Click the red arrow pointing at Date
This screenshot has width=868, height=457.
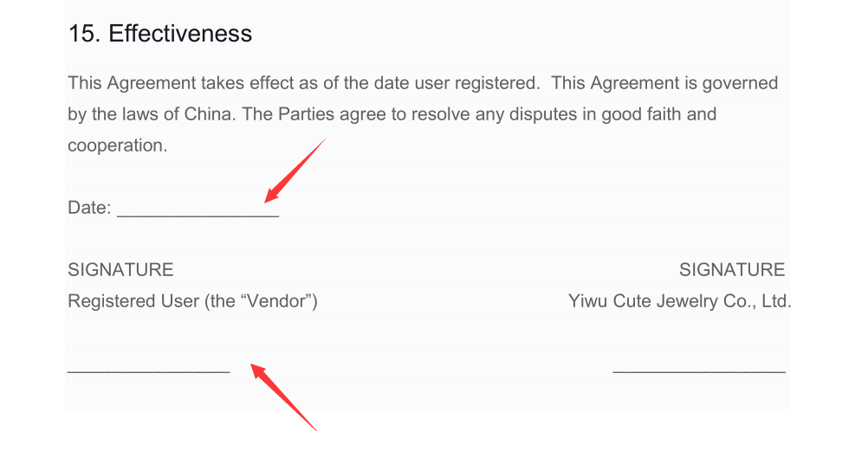[295, 170]
